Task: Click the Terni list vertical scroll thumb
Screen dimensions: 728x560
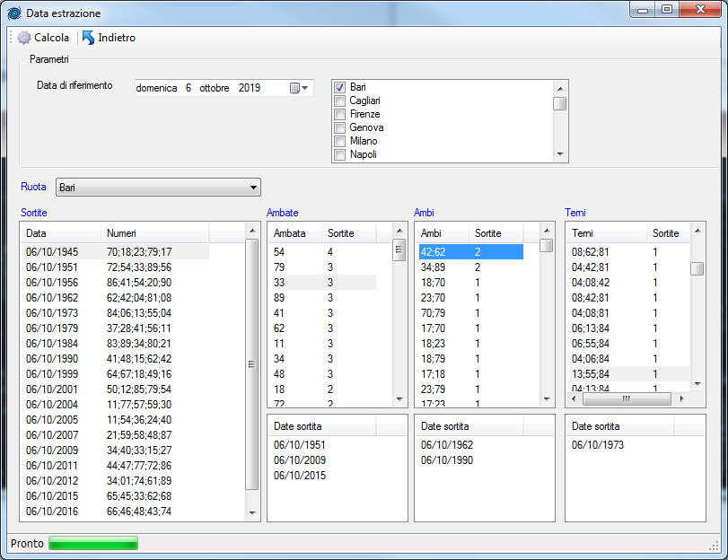Action: point(697,269)
